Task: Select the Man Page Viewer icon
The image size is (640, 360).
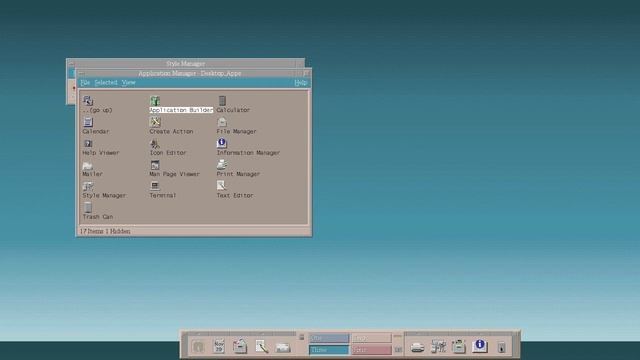Action: 155,164
